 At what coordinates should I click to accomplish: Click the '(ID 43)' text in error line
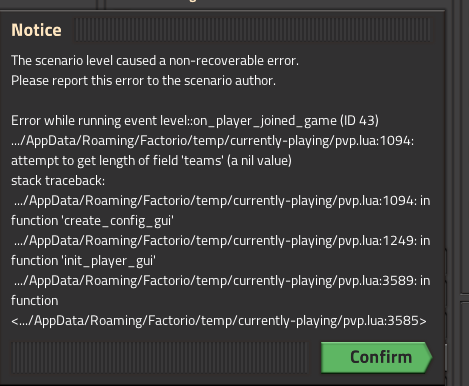[x=359, y=121]
